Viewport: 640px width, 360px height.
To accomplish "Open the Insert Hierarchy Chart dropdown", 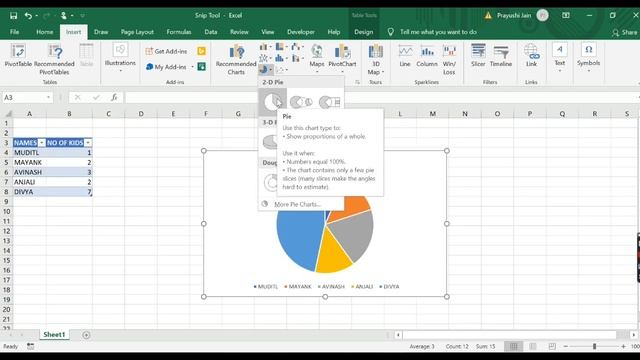I will [282, 47].
